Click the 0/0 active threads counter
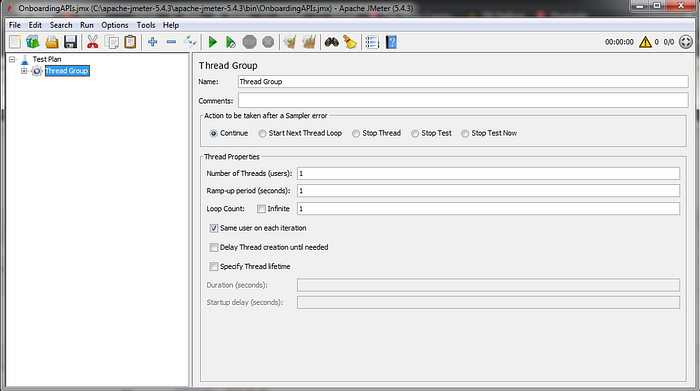 tap(668, 42)
